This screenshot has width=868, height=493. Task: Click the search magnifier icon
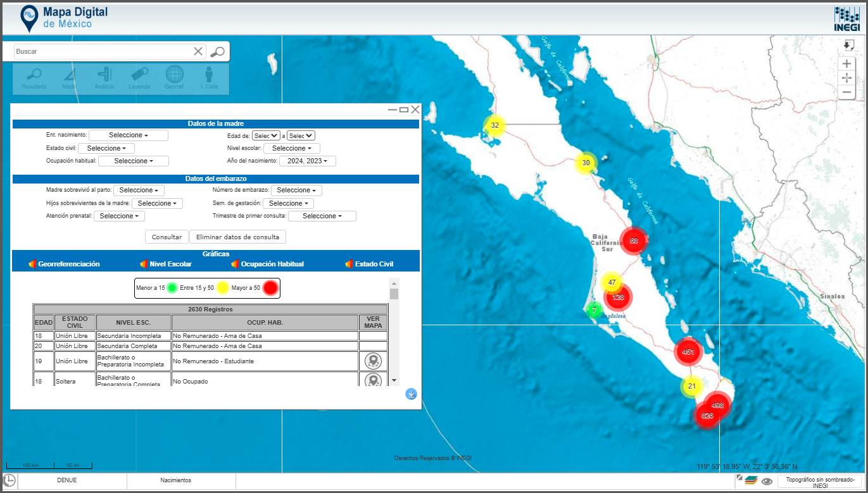click(x=217, y=51)
